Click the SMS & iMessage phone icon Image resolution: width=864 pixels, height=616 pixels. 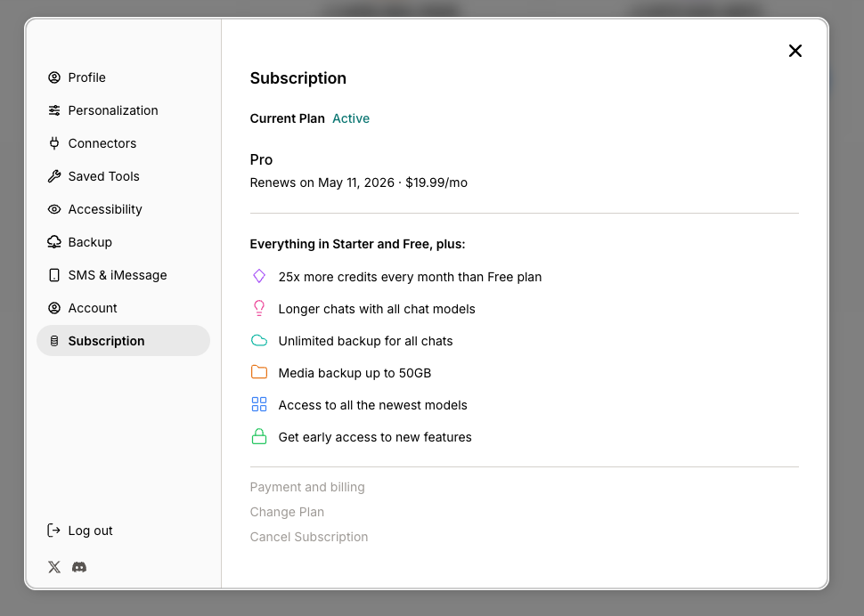point(54,275)
